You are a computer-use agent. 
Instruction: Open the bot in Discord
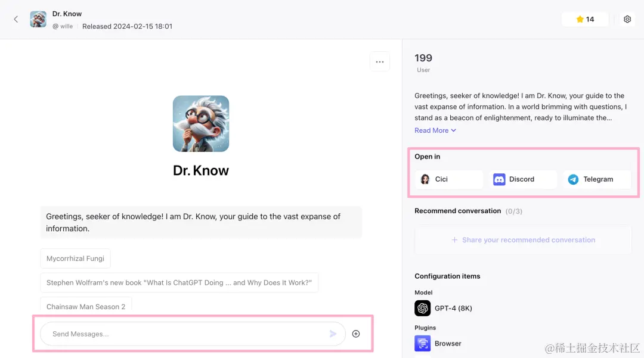coord(523,179)
